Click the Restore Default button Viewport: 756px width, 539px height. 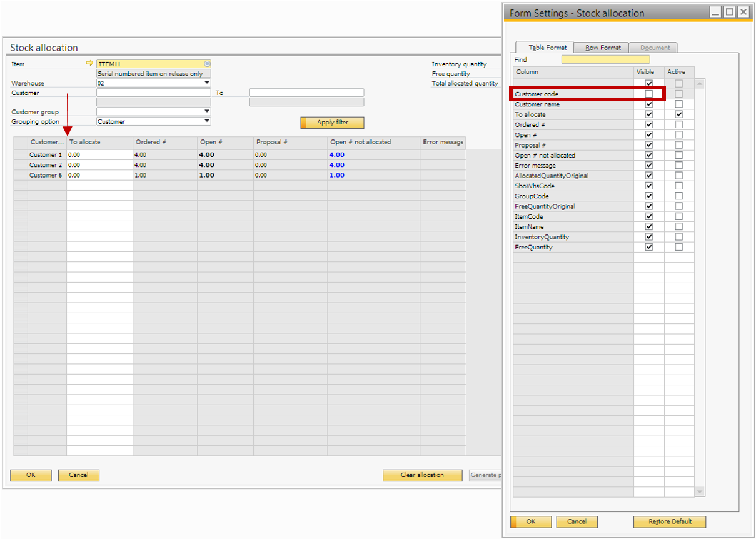tap(669, 521)
